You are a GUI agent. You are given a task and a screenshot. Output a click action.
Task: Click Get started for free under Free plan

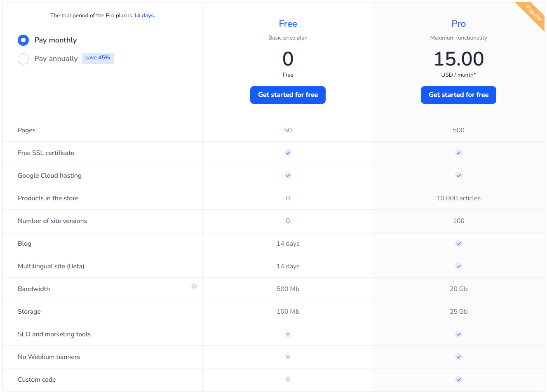pos(288,95)
